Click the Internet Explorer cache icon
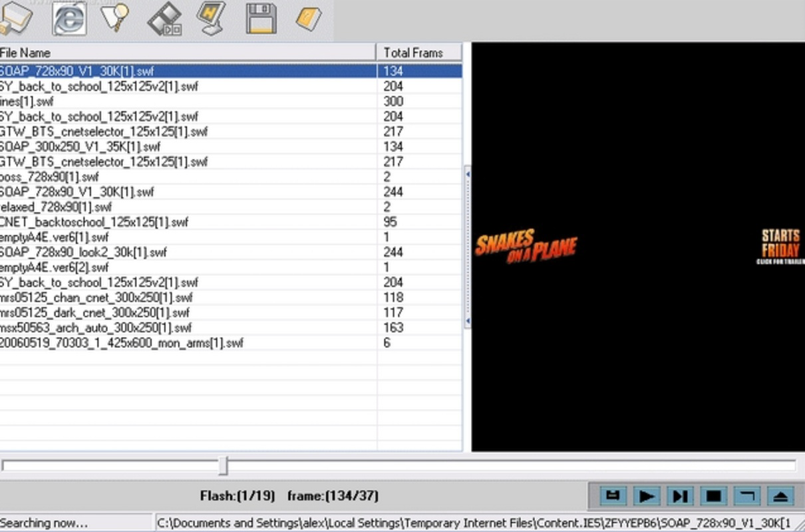Screen dimensions: 805x532 70,19
